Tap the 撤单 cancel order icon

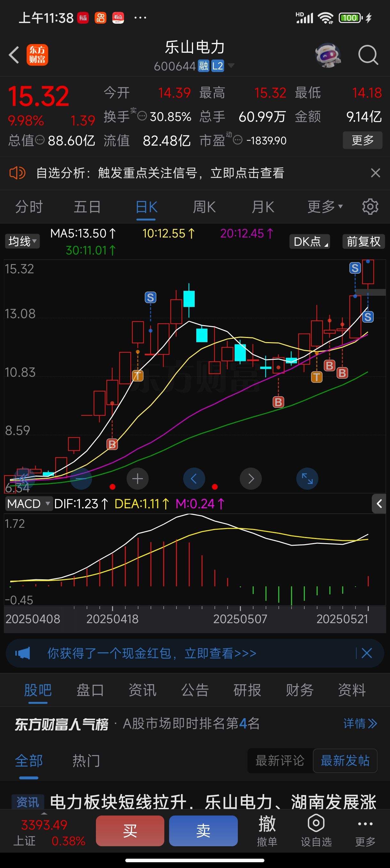(267, 831)
